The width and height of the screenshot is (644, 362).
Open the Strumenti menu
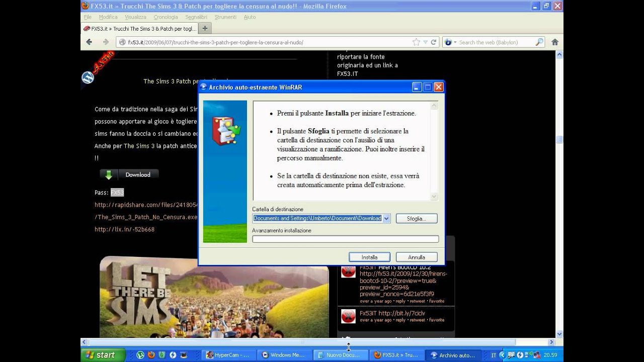pos(225,17)
